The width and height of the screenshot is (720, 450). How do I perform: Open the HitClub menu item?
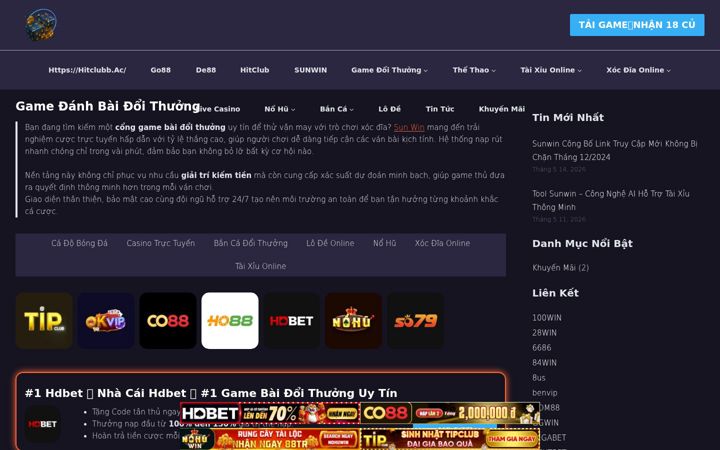(254, 70)
